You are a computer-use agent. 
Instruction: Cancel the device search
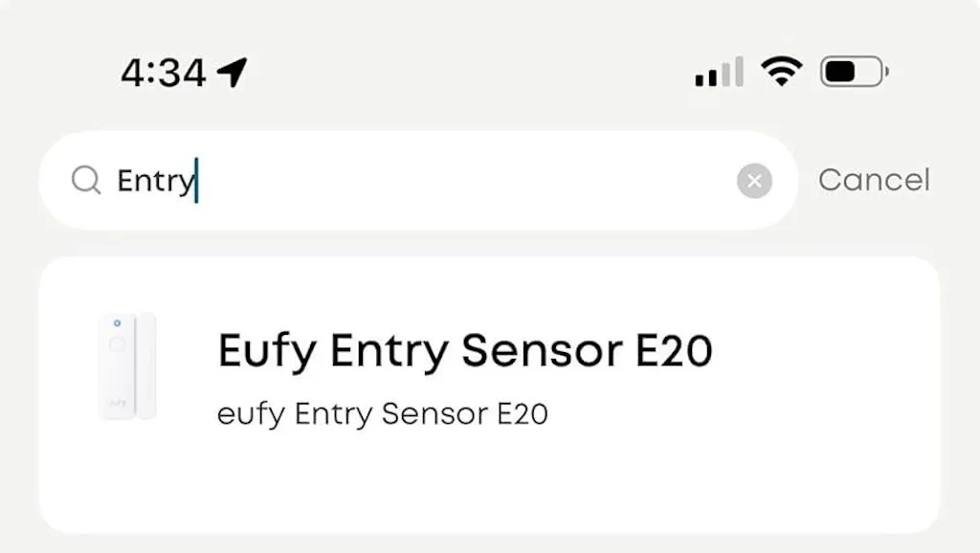coord(874,180)
